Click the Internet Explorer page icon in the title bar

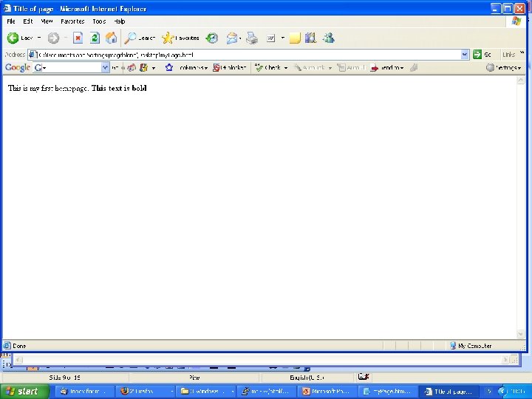coord(7,8)
